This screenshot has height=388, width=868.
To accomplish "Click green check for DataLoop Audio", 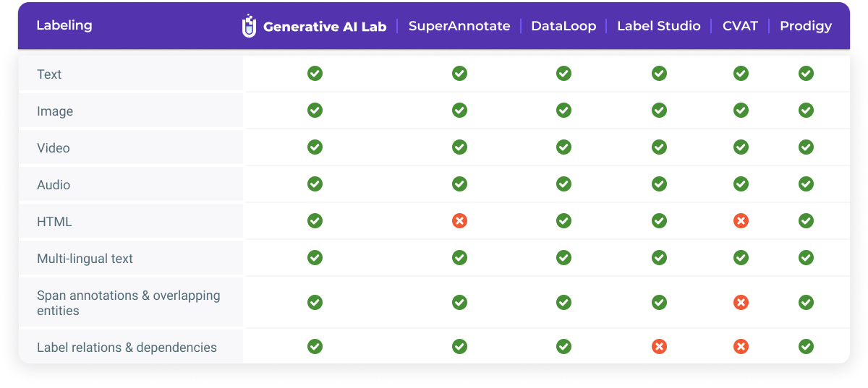I will (x=563, y=184).
